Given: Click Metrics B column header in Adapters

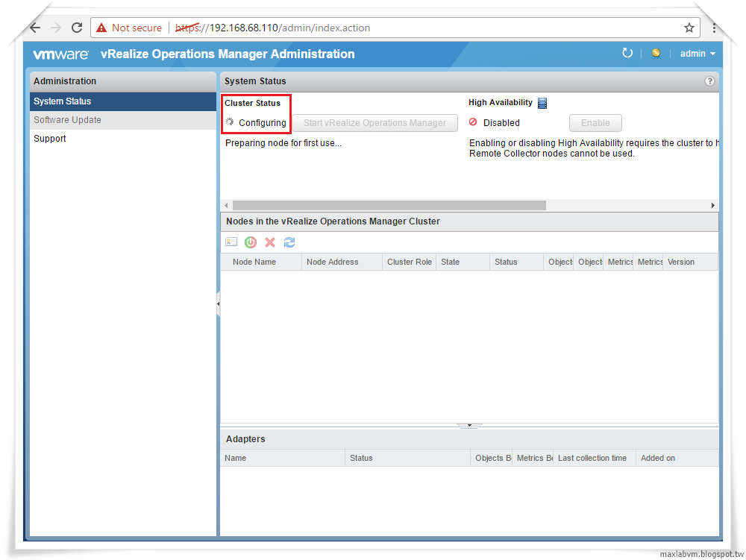Looking at the screenshot, I should click(533, 458).
